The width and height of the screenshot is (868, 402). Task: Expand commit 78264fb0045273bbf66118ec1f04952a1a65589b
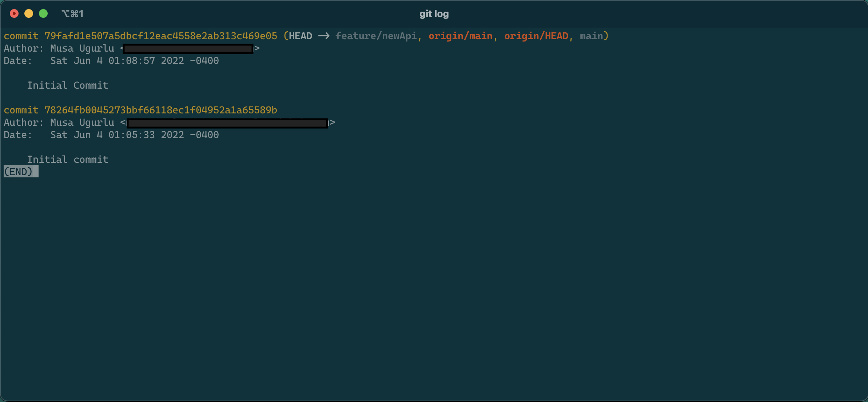[x=160, y=110]
